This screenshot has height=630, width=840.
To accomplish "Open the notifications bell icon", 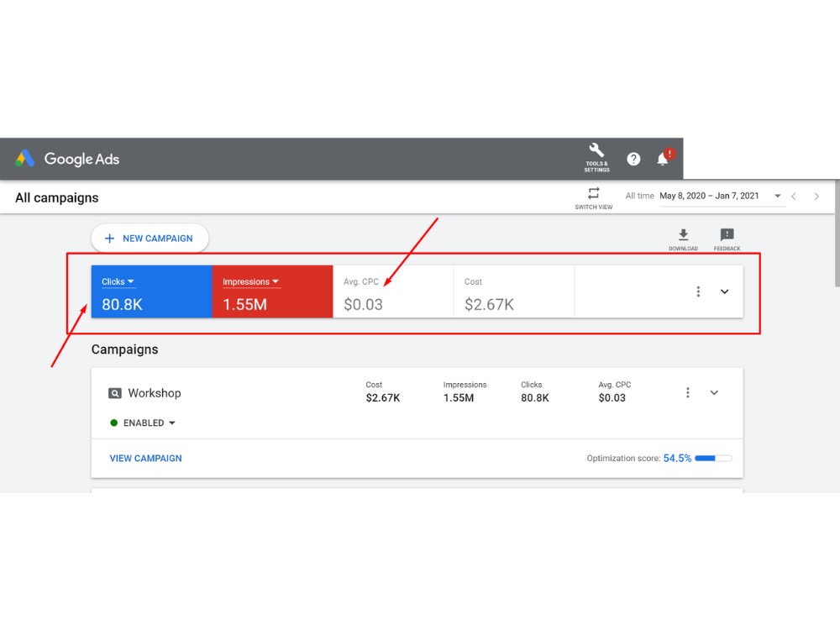I will [x=664, y=159].
